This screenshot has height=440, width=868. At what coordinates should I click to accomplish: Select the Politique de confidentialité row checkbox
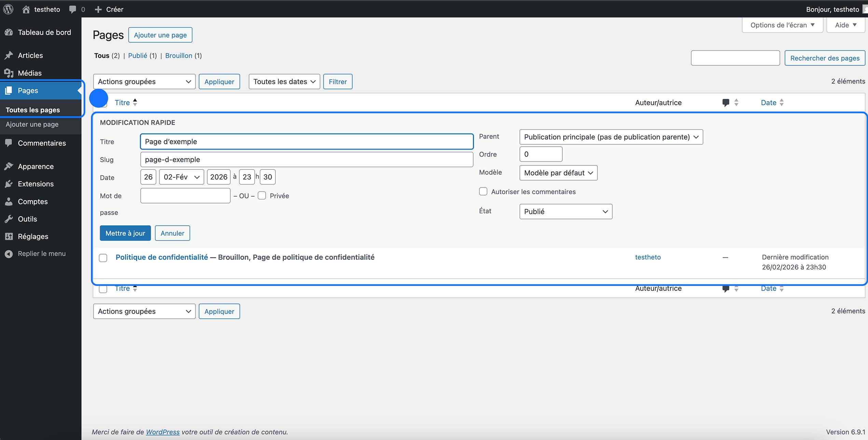pos(103,258)
